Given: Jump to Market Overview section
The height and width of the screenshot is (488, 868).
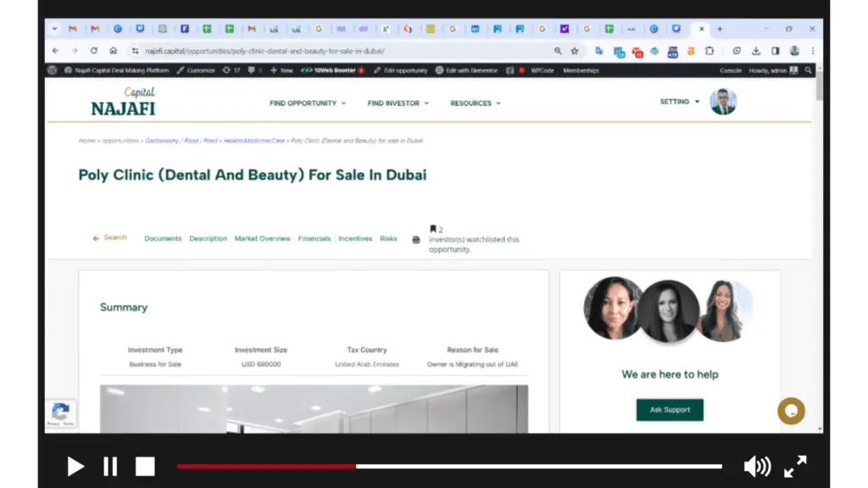Looking at the screenshot, I should [x=263, y=238].
